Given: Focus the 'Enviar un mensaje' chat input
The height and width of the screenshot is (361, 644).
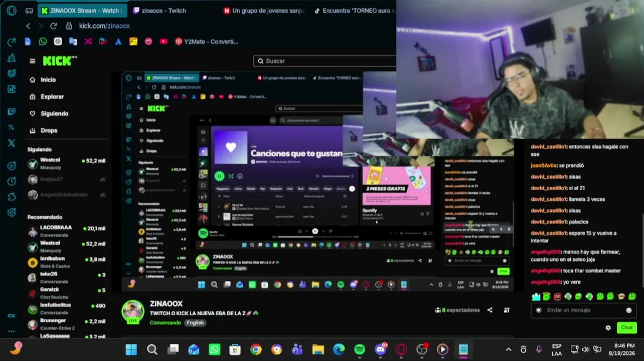Looking at the screenshot, I should 583,310.
